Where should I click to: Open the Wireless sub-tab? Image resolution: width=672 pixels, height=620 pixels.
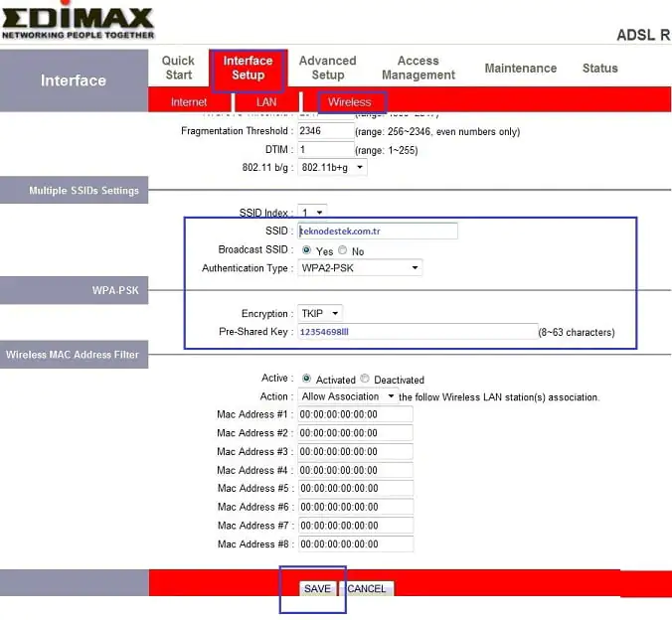pos(349,101)
